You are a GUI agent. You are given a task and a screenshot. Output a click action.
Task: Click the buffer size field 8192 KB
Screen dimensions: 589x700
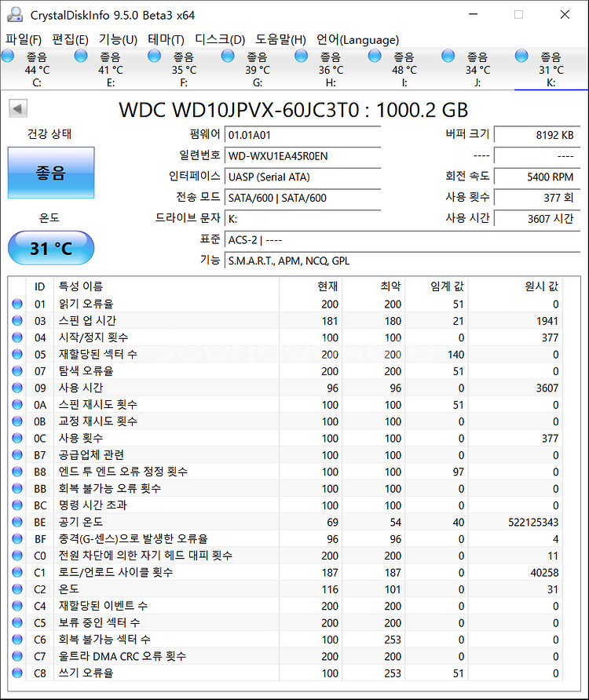click(x=537, y=135)
